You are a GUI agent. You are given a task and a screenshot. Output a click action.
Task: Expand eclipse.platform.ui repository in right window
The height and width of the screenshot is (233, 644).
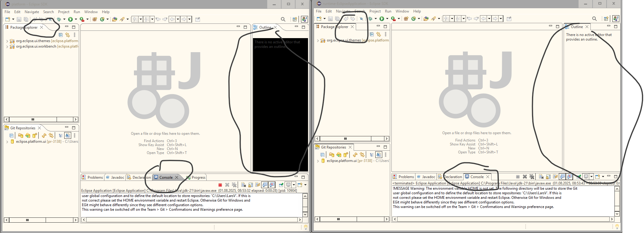pos(318,161)
